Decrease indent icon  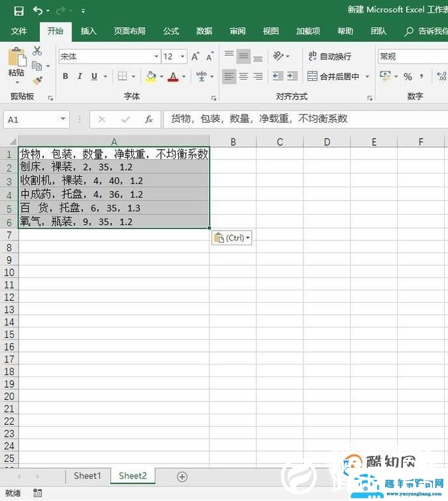(278, 76)
